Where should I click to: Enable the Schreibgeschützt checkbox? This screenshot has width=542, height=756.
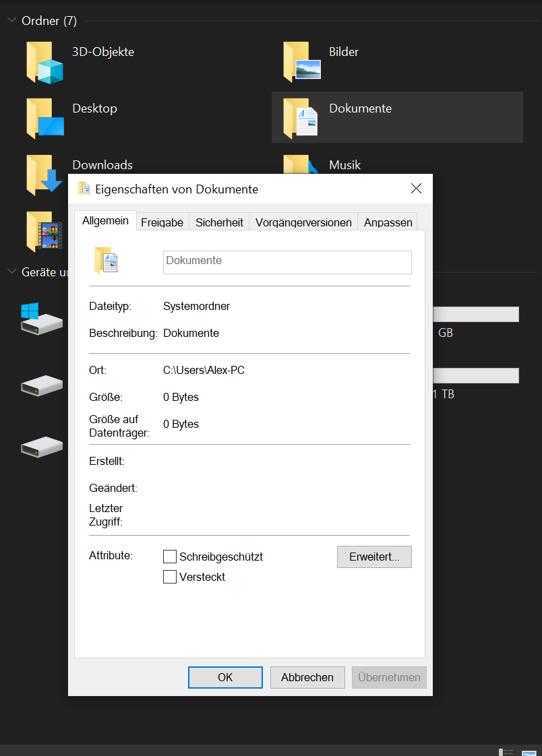point(170,557)
